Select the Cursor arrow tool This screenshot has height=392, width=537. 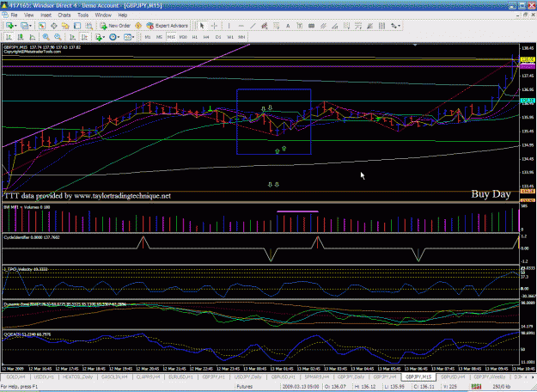coord(202,26)
